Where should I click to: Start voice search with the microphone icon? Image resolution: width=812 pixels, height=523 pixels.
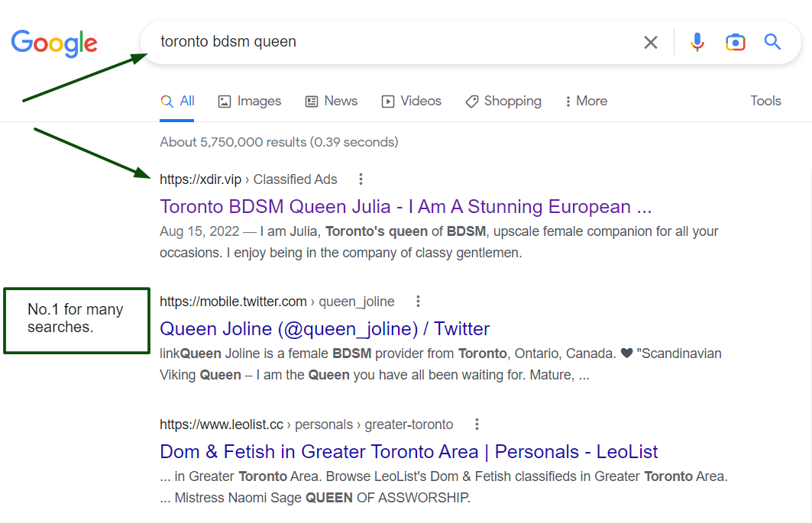(697, 42)
